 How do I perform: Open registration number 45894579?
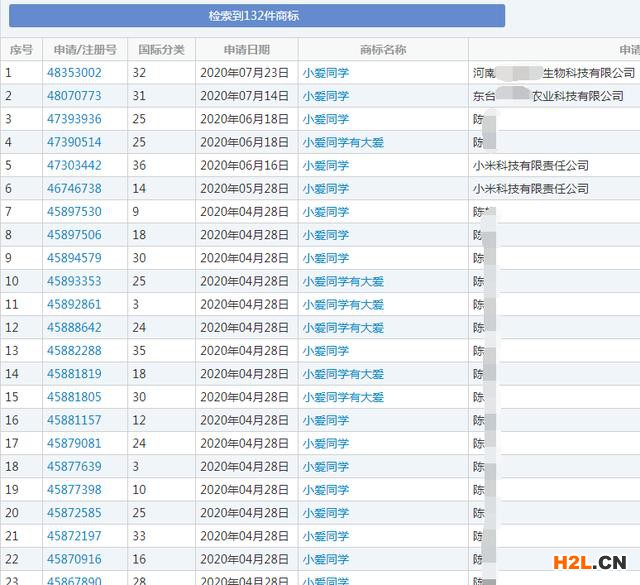click(74, 258)
